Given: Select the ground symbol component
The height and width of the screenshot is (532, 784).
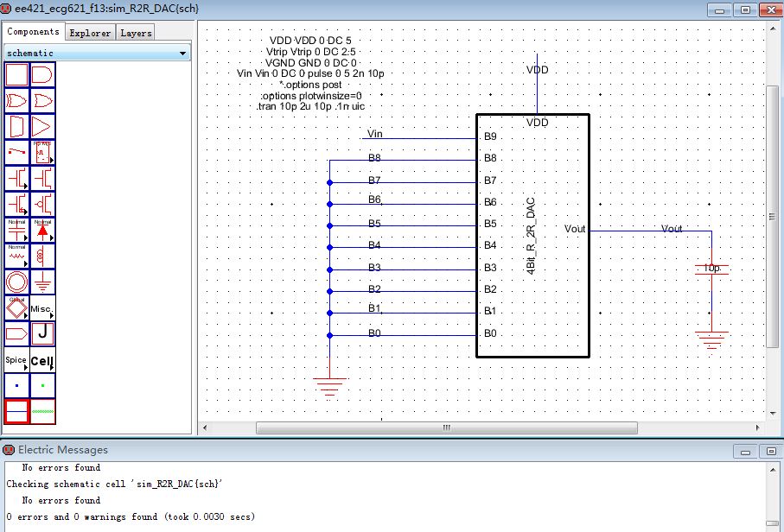Looking at the screenshot, I should point(42,282).
